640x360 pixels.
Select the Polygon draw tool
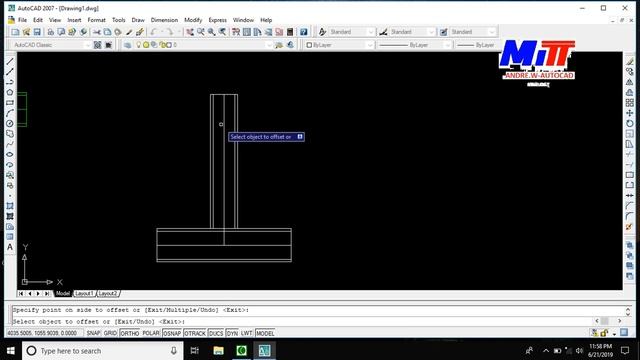tap(10, 92)
